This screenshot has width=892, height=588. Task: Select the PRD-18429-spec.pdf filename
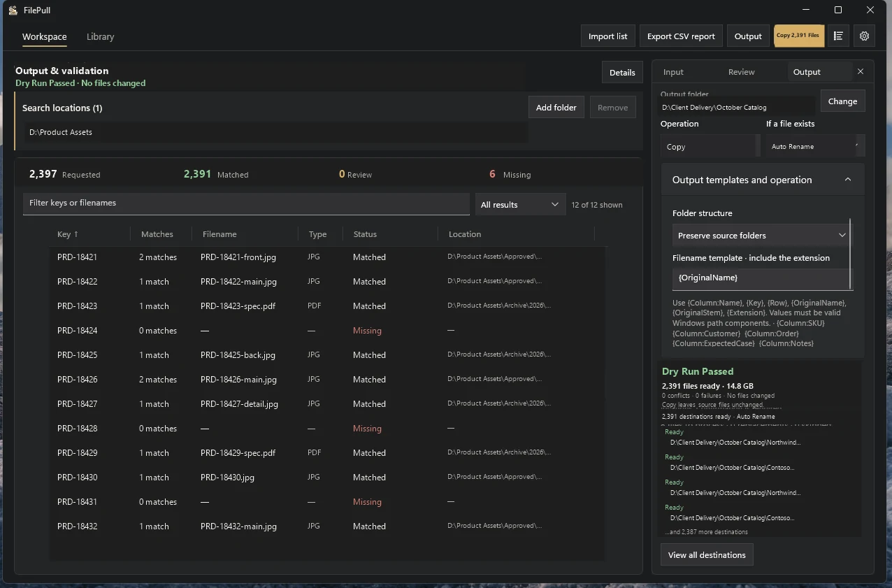(x=238, y=453)
